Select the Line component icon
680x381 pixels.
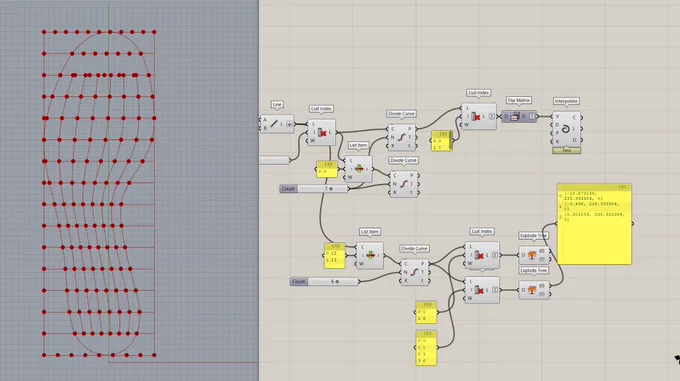274,124
